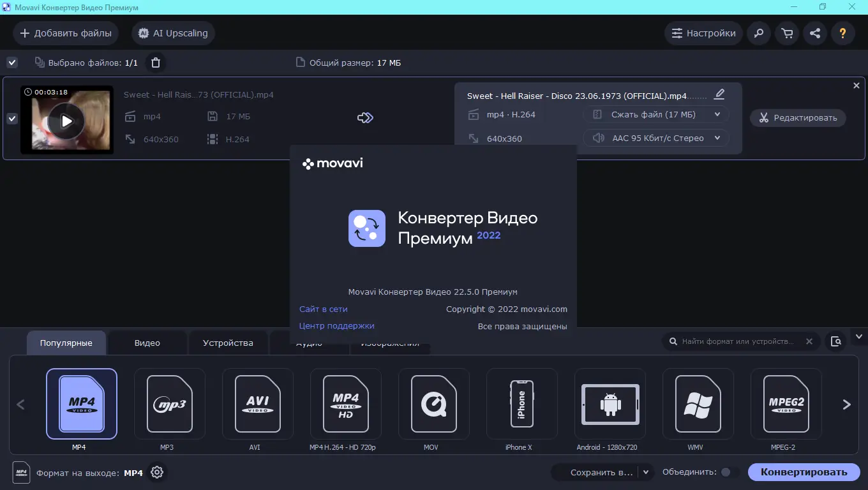The image size is (868, 490).
Task: Uncheck the select-all files checkbox
Action: (11, 63)
